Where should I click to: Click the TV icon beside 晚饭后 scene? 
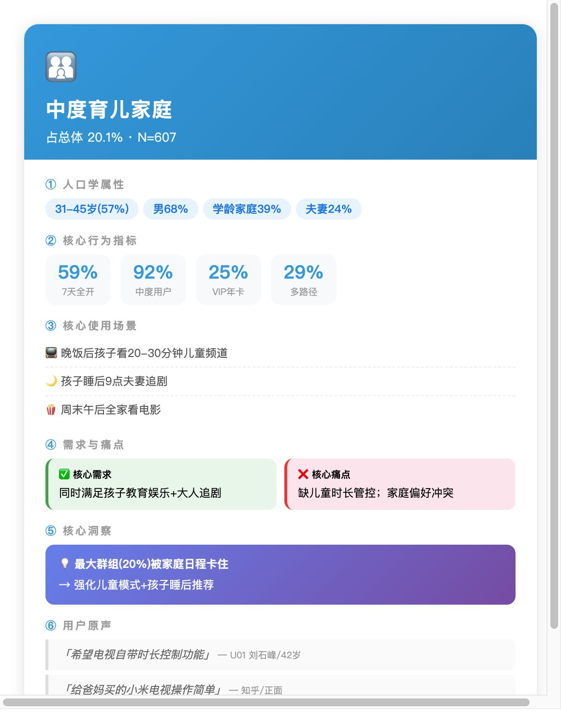pyautogui.click(x=51, y=353)
